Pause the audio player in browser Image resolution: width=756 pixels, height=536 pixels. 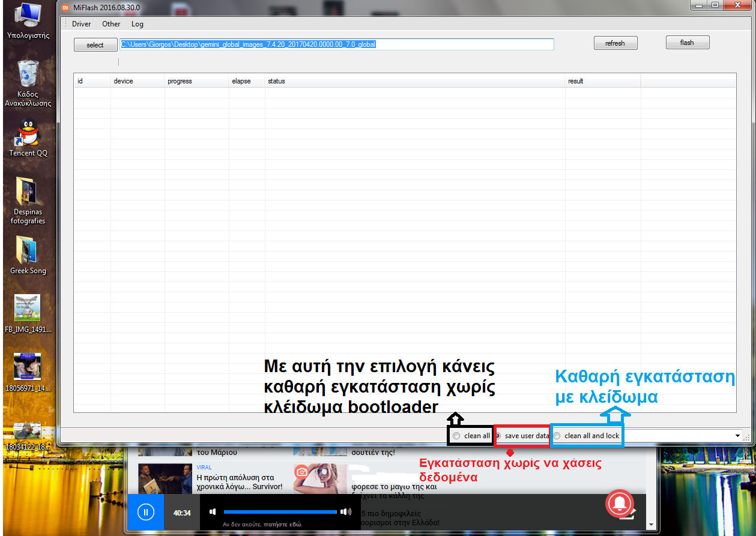[x=146, y=512]
